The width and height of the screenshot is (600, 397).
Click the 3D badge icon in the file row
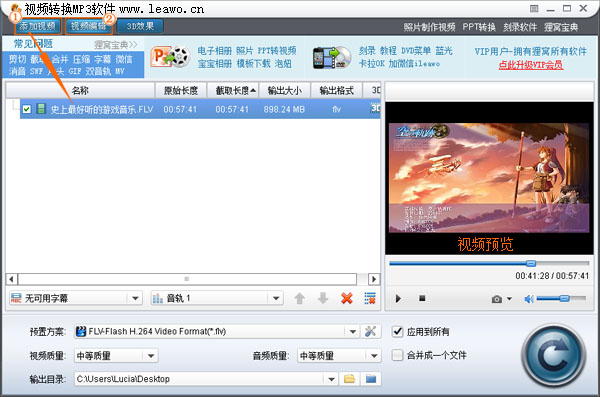375,108
